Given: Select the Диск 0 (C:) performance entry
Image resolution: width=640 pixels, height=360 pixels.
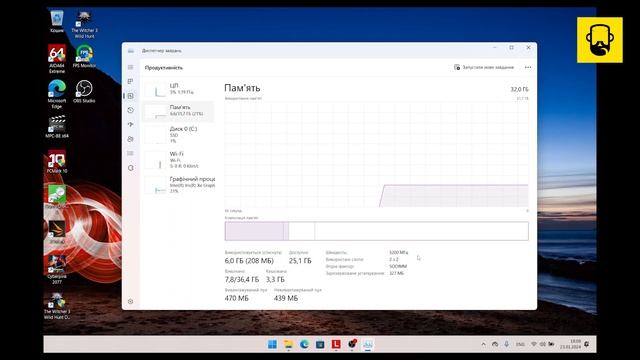Looking at the screenshot, I should coord(178,135).
